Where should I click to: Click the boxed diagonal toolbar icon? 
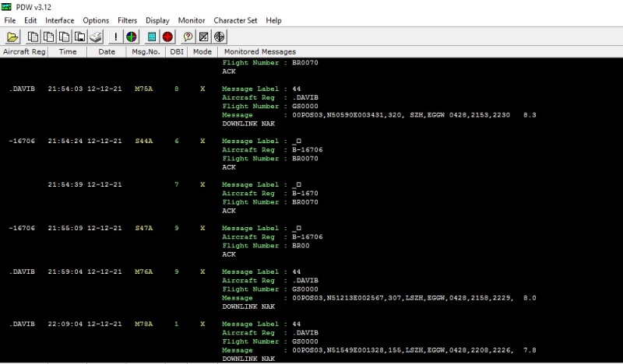[204, 37]
